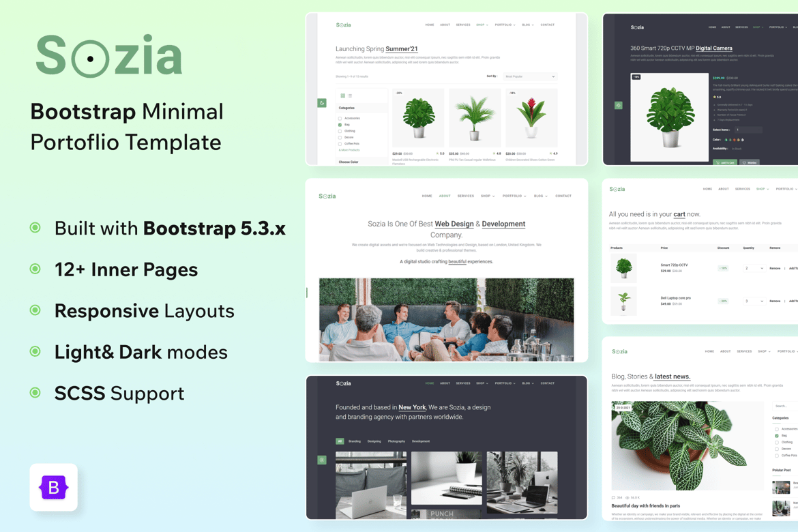Click Contact in about page navbar
798x532 pixels.
click(x=563, y=196)
